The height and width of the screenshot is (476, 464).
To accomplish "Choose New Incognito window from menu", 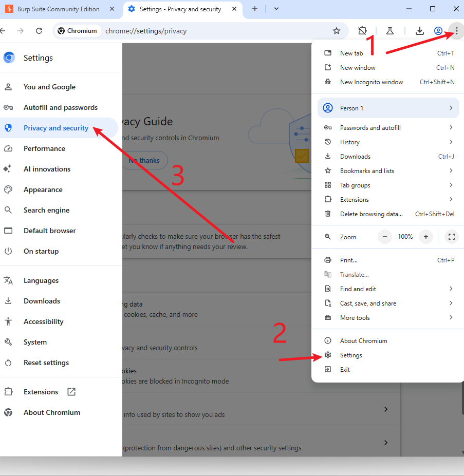I will tap(388, 82).
